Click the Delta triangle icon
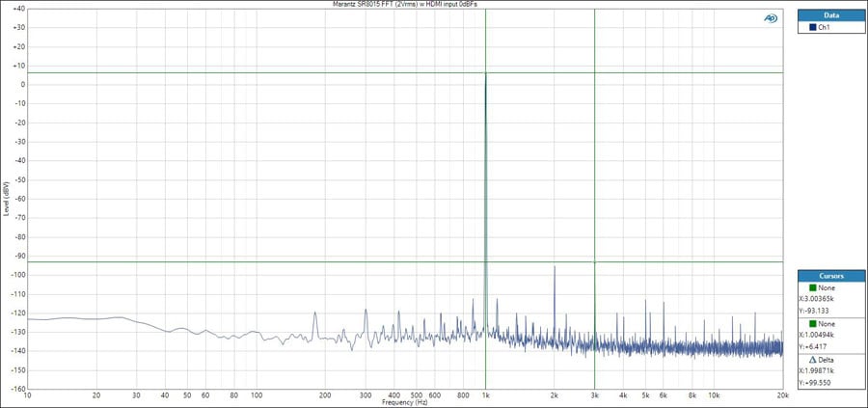The height and width of the screenshot is (408, 868). pyautogui.click(x=812, y=360)
